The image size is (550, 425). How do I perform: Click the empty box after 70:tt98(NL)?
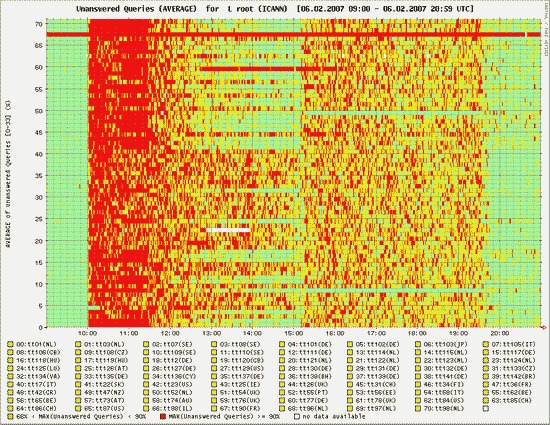coord(485,409)
